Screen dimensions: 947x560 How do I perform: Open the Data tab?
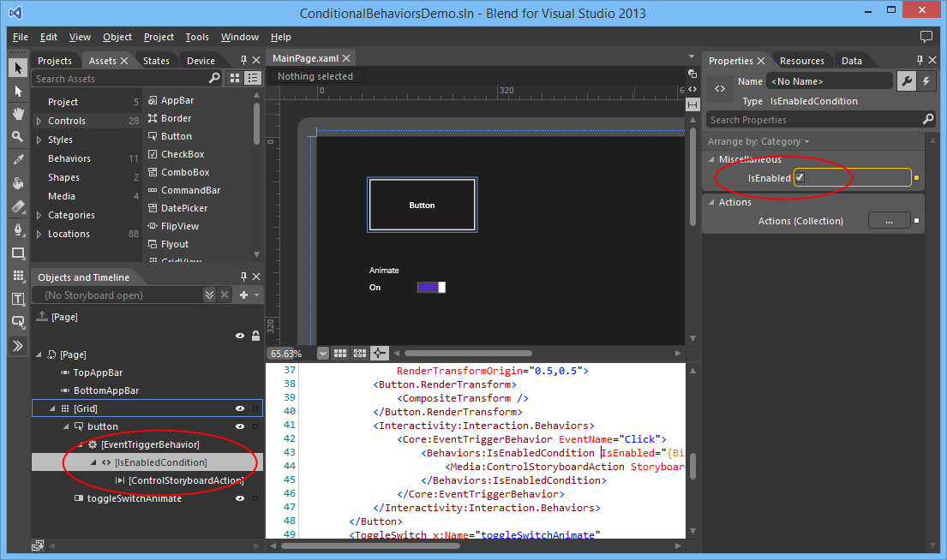[852, 60]
